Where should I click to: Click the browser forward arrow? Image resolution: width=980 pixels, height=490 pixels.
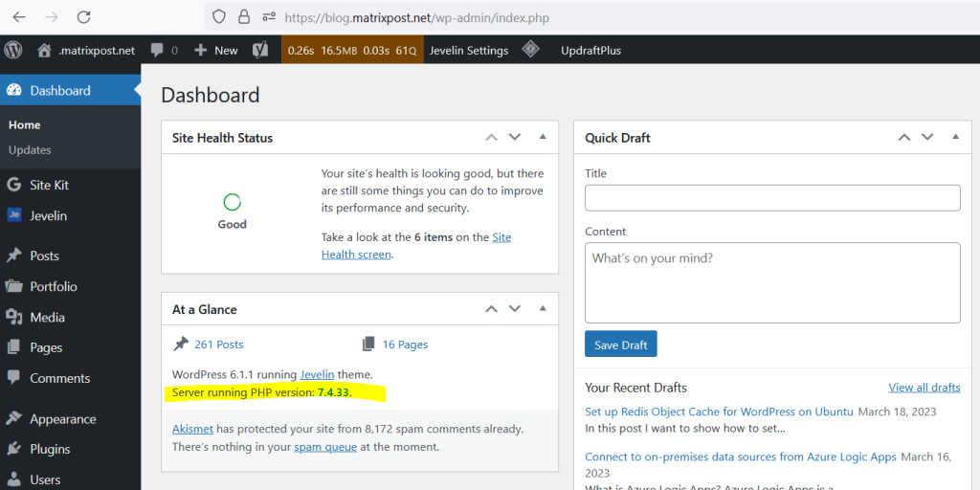tap(52, 17)
